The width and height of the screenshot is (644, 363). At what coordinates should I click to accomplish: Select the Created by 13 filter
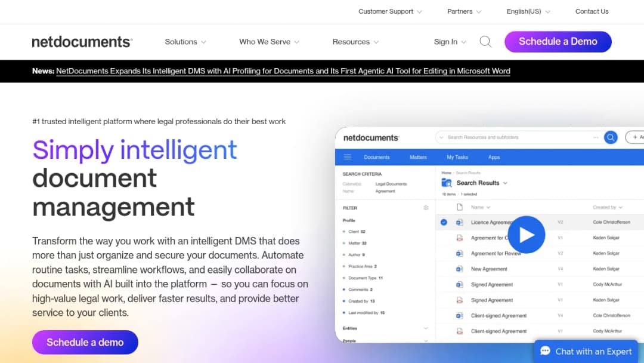[x=361, y=301]
